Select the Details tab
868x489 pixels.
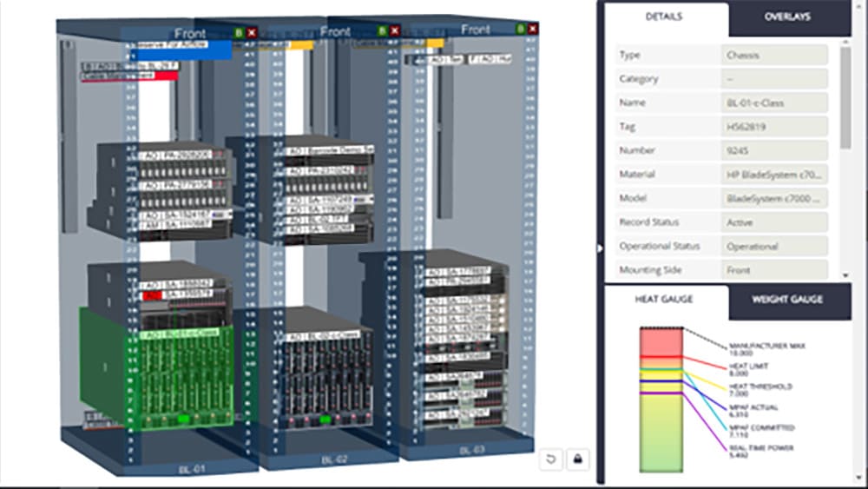coord(664,17)
